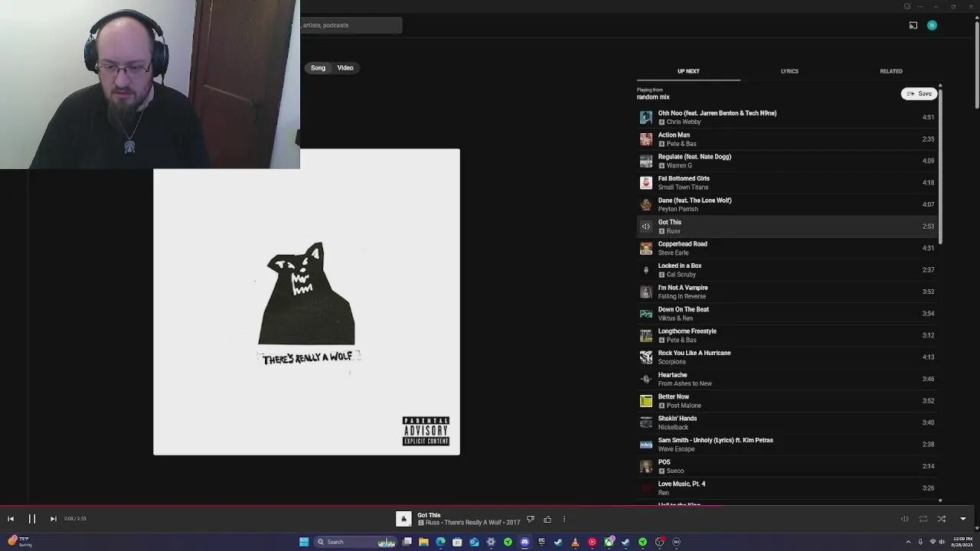Save the random mix queue

[x=919, y=93]
